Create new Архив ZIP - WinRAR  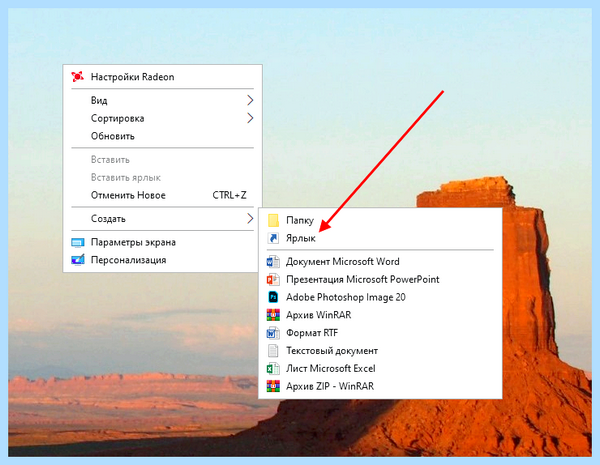coord(380,386)
